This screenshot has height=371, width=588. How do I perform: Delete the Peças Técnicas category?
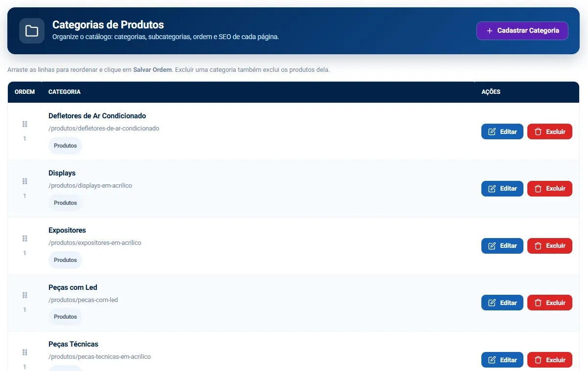pos(550,360)
